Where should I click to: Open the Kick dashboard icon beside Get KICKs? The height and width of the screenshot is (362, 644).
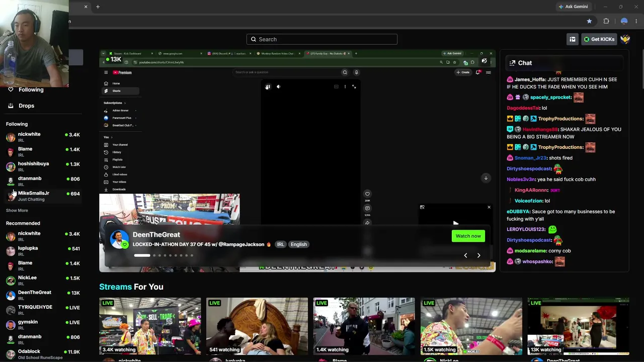(573, 39)
